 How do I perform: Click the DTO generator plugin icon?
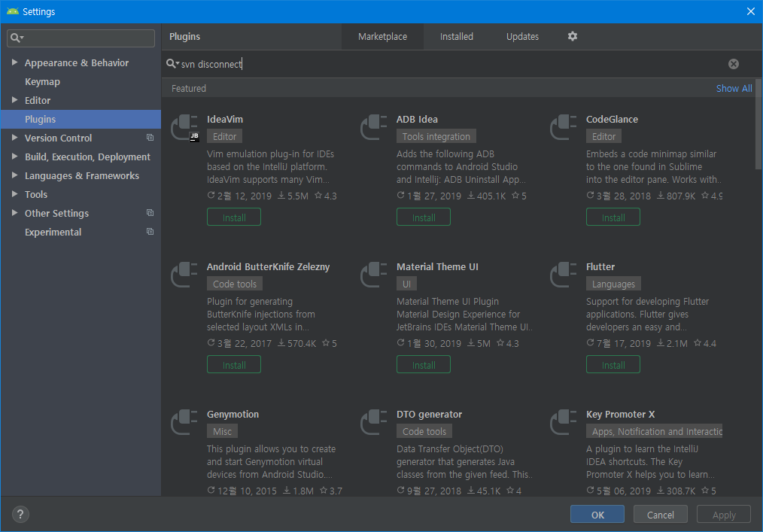pos(374,422)
